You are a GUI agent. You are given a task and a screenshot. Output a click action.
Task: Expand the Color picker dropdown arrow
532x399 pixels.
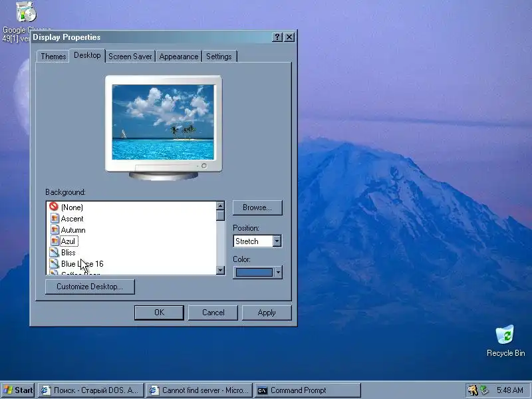coord(278,272)
